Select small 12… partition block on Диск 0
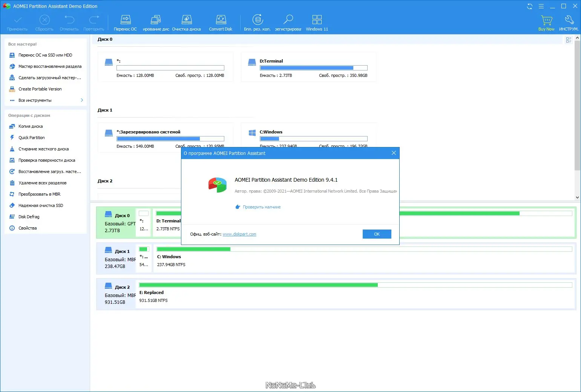 pos(144,222)
